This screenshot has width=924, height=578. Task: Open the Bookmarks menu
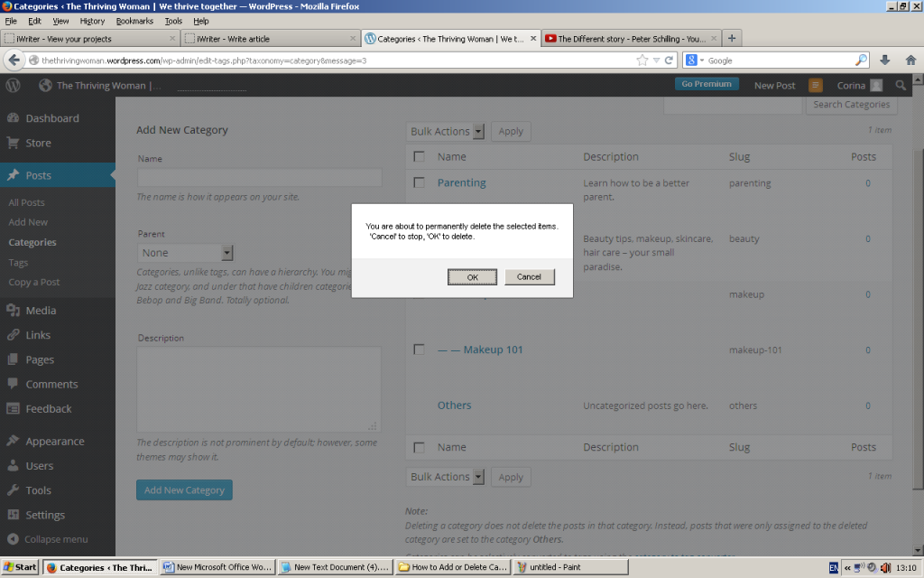(134, 22)
